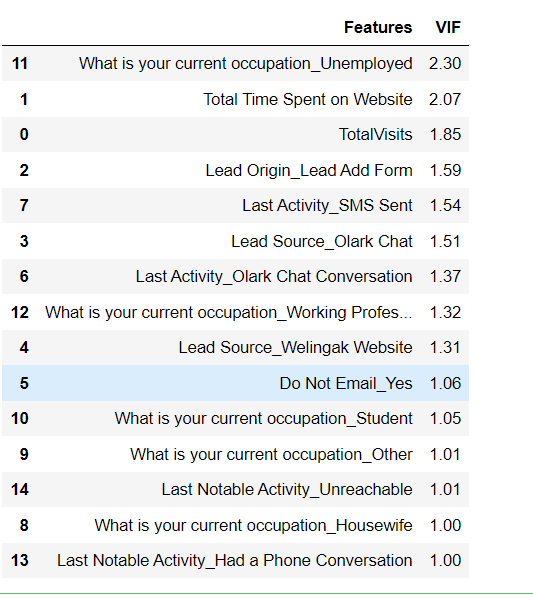Select Lead Source_Welingak Website row
533x598 pixels.
[235, 347]
